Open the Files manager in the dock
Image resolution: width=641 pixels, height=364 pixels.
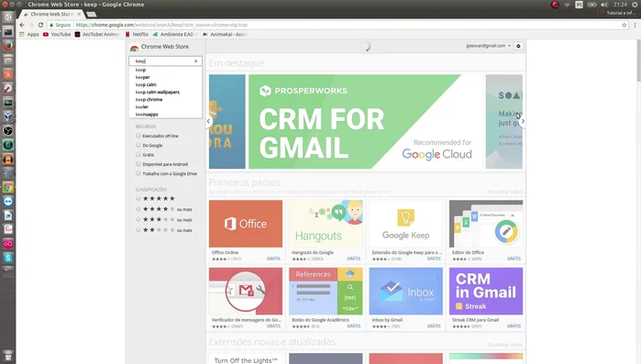click(x=7, y=60)
